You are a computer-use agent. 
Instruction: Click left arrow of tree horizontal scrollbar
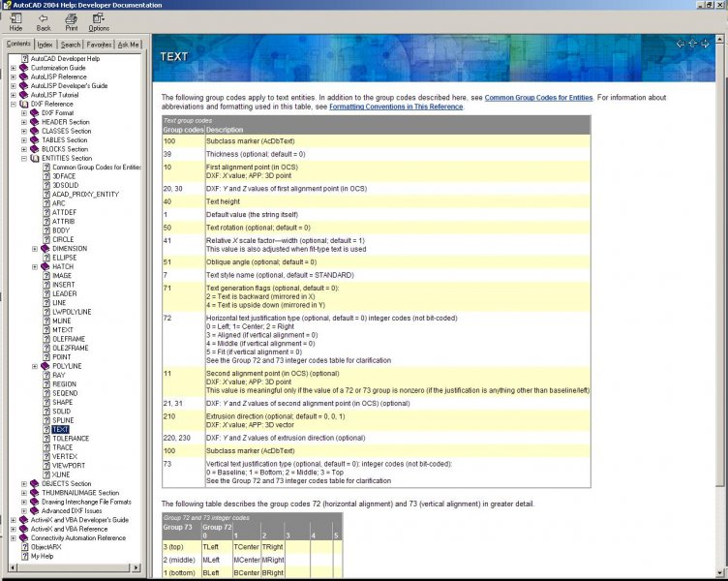pyautogui.click(x=13, y=567)
